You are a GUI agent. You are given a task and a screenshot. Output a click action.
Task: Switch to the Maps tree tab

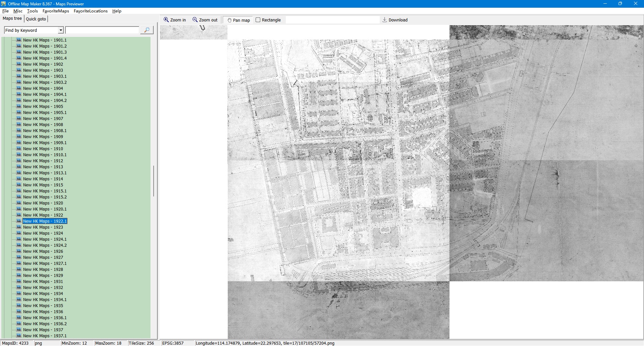pyautogui.click(x=12, y=18)
